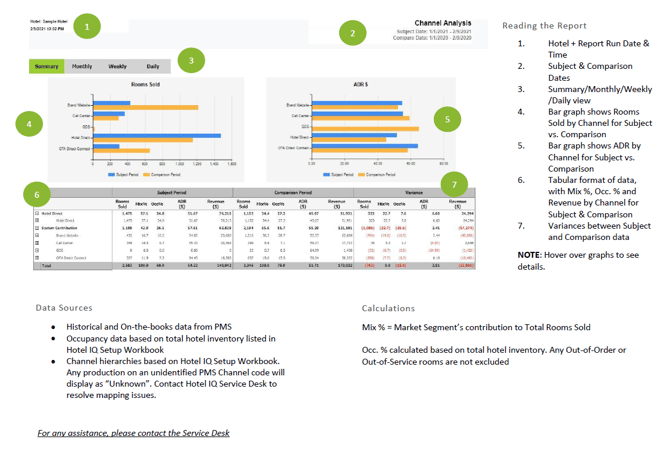Click the green callout marker number 4
Viewport: 670px width, 449px height.
pos(30,124)
